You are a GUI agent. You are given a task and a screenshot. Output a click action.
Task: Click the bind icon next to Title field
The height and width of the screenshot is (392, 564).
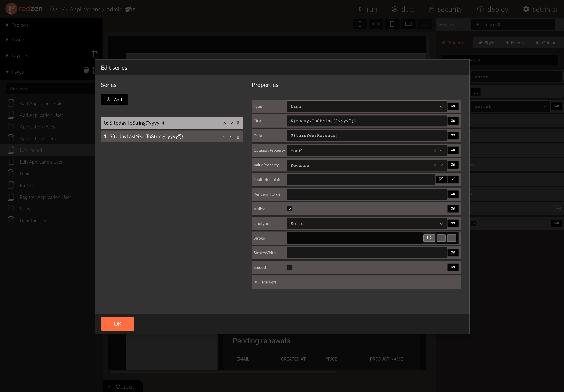tap(453, 121)
